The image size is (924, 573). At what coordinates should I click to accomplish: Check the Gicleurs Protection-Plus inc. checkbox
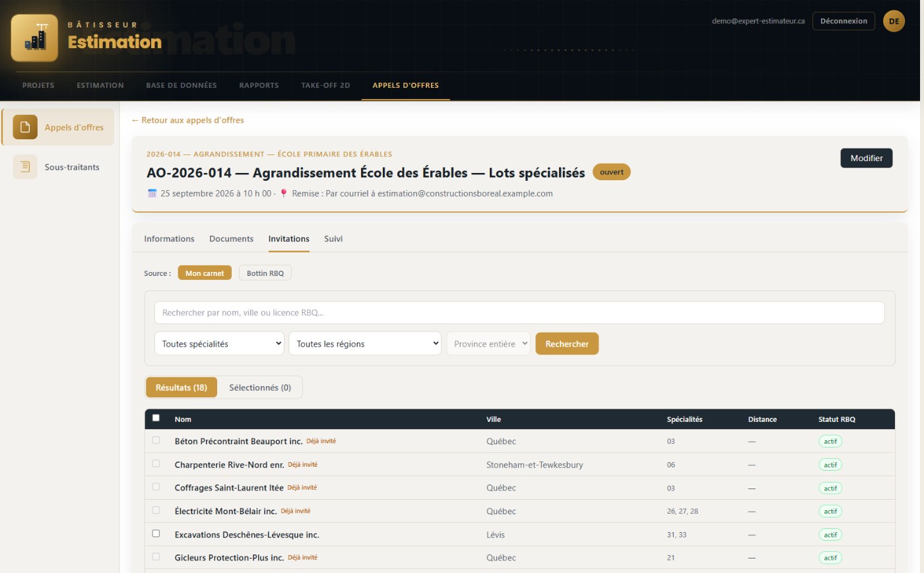[x=156, y=556]
